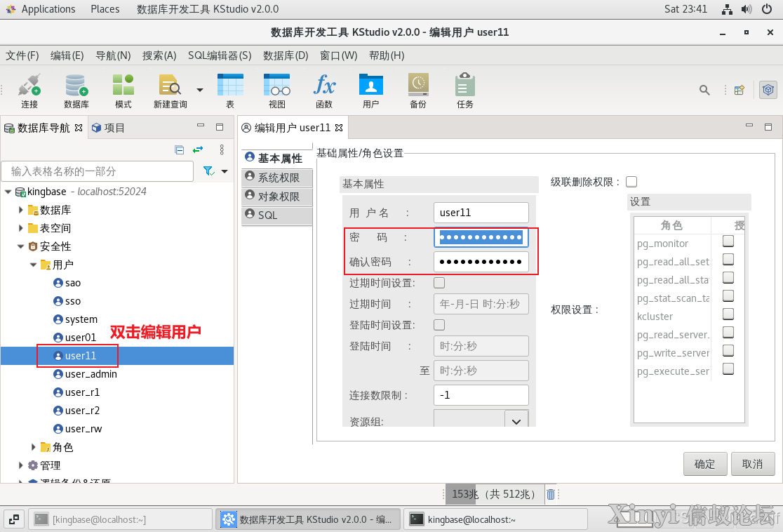Expand the 角色 folder node
This screenshot has height=532, width=783.
(33, 447)
